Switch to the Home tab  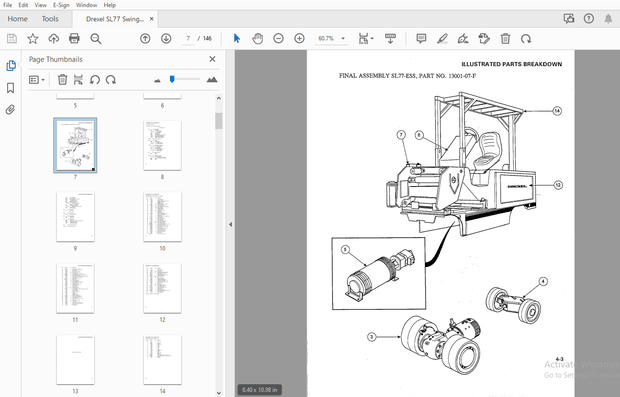point(17,19)
